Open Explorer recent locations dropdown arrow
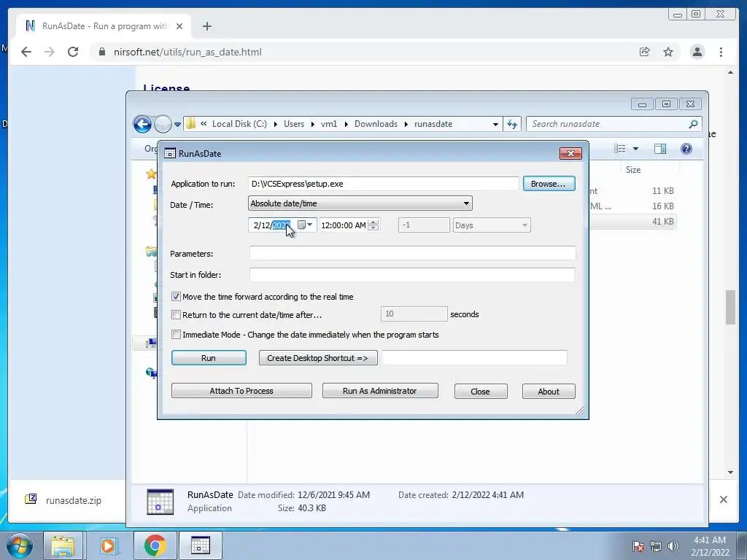The height and width of the screenshot is (560, 747). (177, 124)
